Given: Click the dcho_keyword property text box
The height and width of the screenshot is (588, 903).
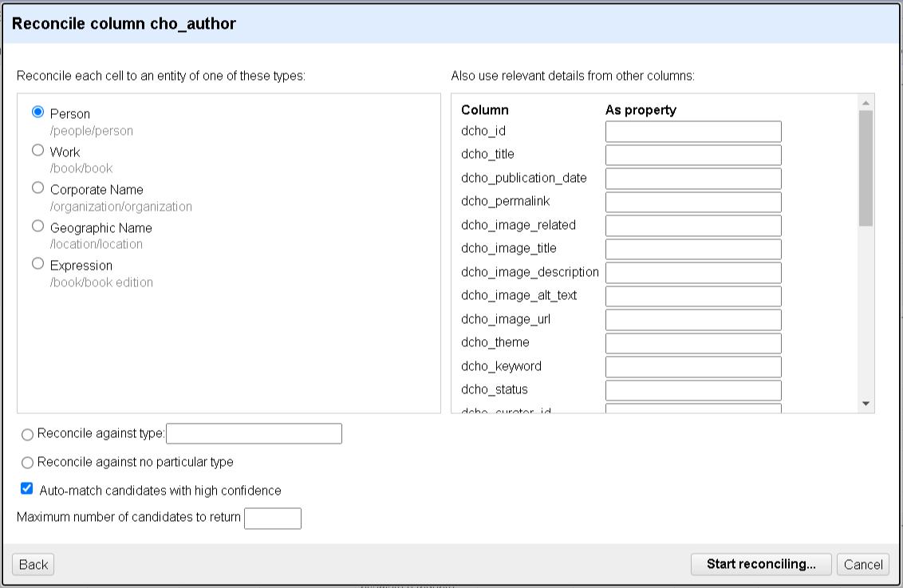Looking at the screenshot, I should click(693, 367).
